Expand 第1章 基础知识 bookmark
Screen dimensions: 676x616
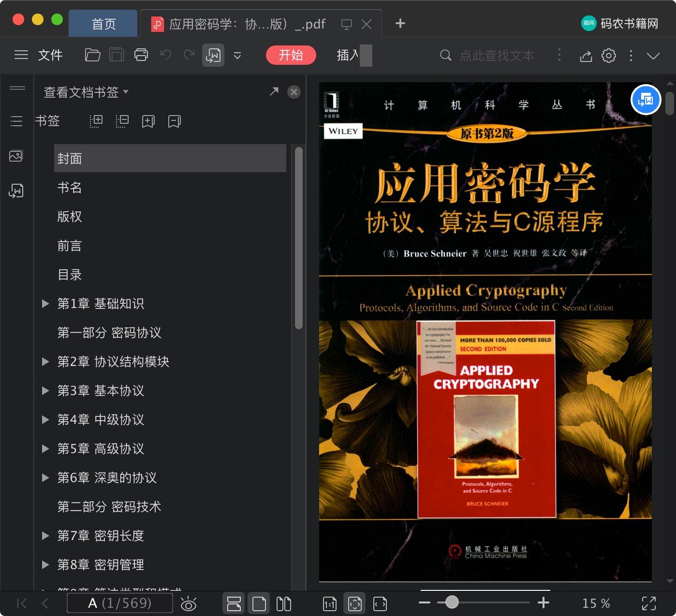[45, 304]
